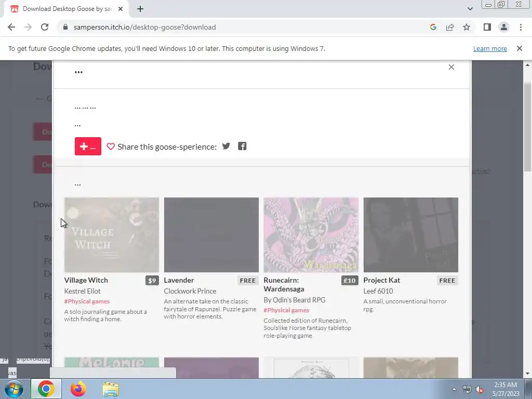Screen dimensions: 532x399
Task: Go back to the previous page
Action: pos(11,27)
